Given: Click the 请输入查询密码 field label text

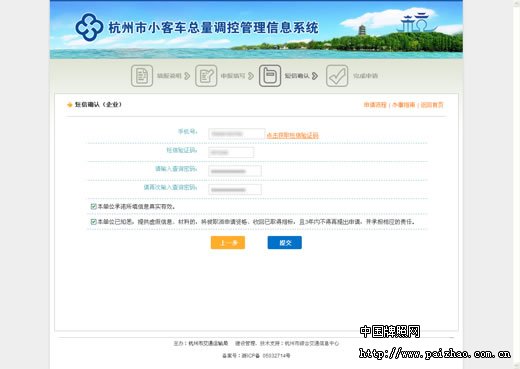Looking at the screenshot, I should [176, 169].
